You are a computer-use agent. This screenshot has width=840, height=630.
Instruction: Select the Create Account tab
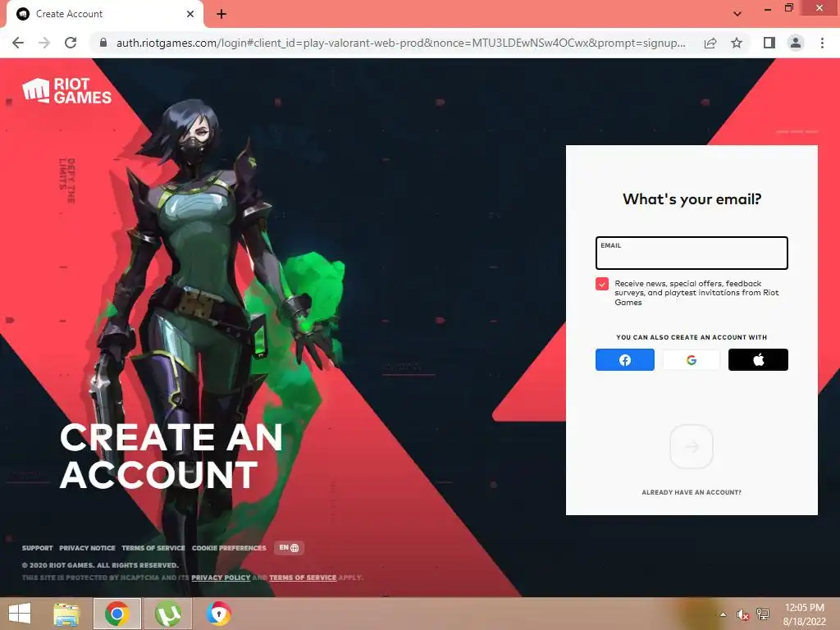tap(105, 14)
